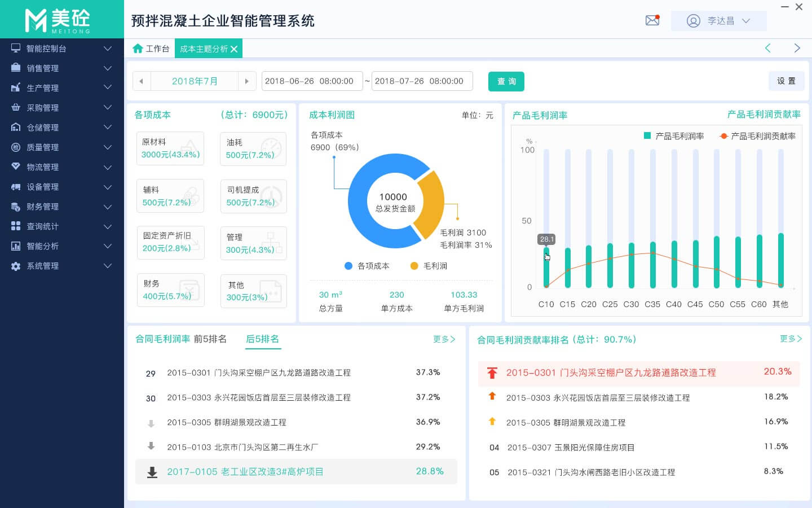812x508 pixels.
Task: Click the home icon for 工作台
Action: pos(138,49)
